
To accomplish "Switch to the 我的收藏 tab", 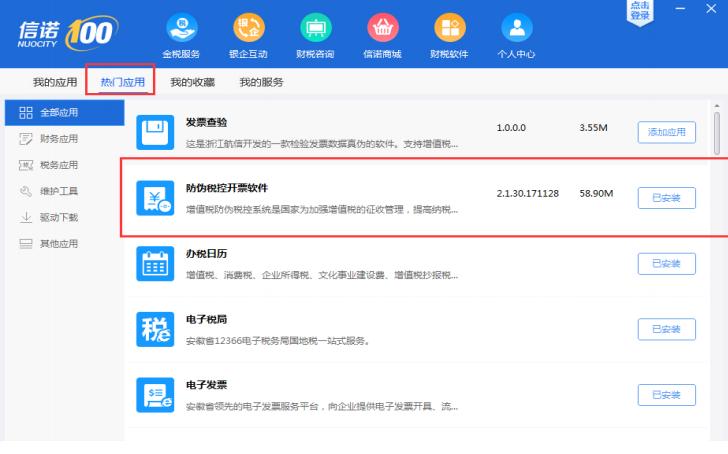I will click(192, 82).
